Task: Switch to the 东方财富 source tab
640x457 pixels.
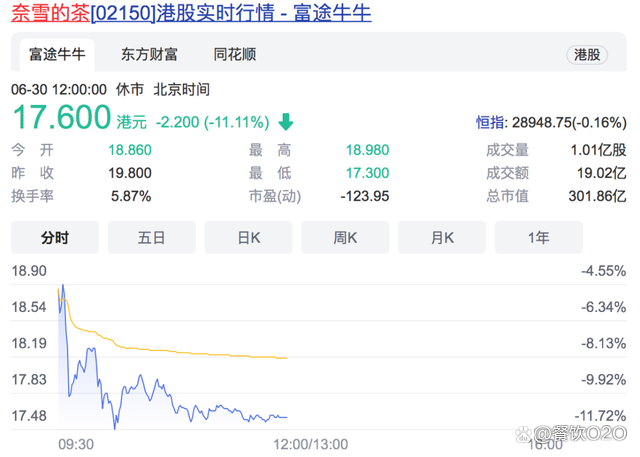Action: pyautogui.click(x=149, y=55)
